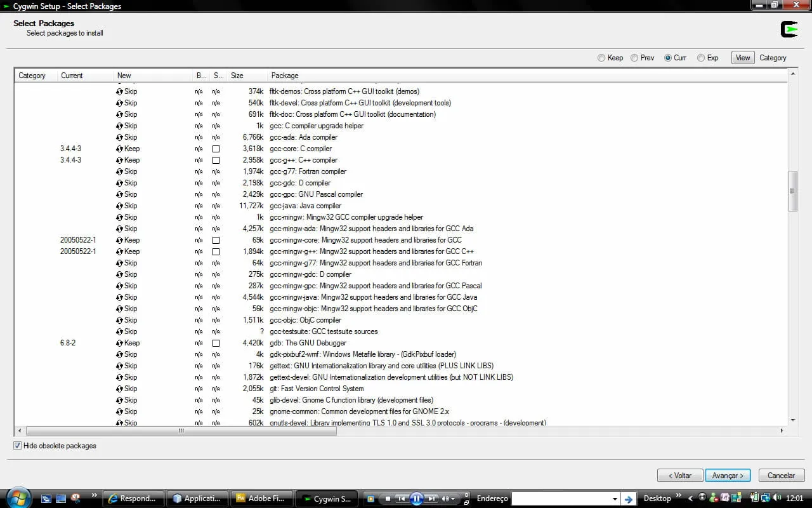Cycle the Skip icon for gettext
Viewport: 812px width, 508px height.
tap(119, 366)
